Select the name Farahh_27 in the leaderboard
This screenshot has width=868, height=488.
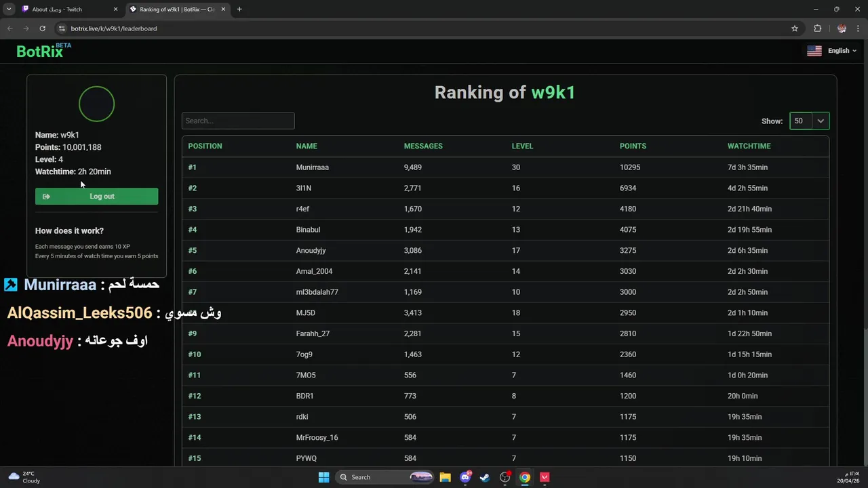313,333
